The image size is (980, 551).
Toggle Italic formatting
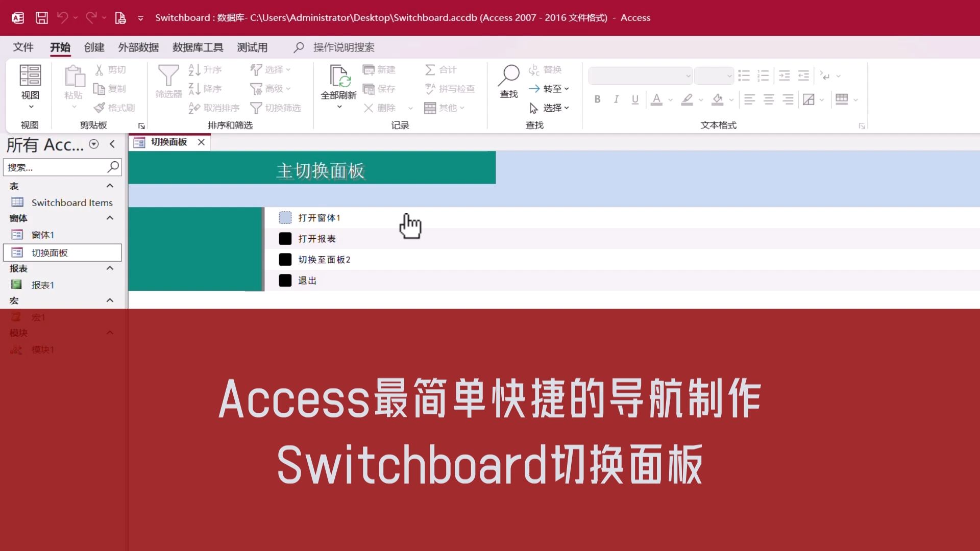tap(616, 99)
